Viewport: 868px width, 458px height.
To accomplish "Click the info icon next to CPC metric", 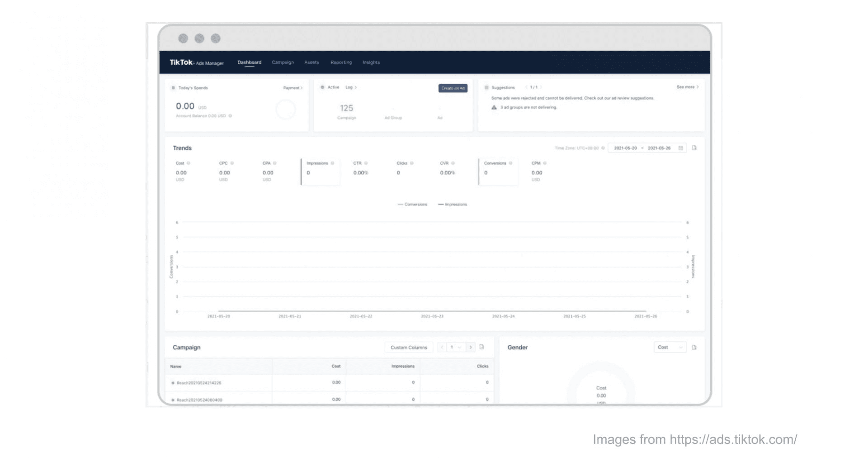I will click(232, 163).
